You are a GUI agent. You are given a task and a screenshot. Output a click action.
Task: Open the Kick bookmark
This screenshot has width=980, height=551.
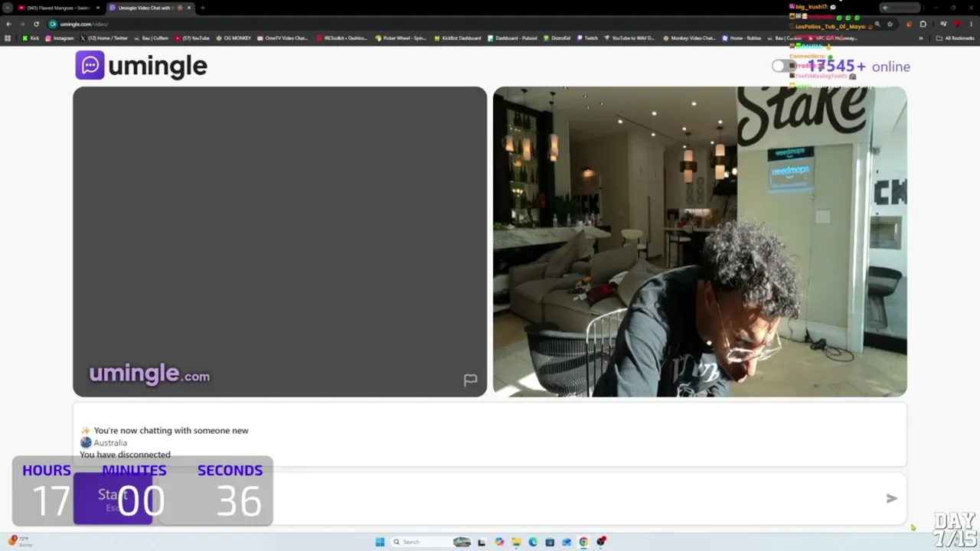[31, 38]
